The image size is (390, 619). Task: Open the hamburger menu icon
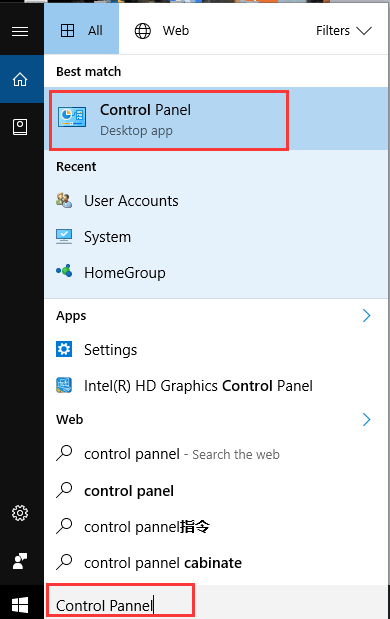click(20, 31)
